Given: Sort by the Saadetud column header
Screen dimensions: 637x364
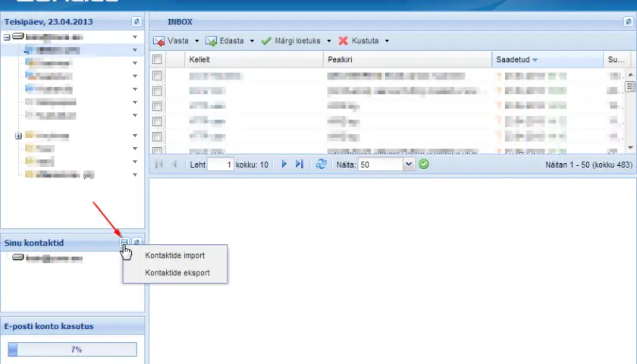Looking at the screenshot, I should [x=548, y=60].
